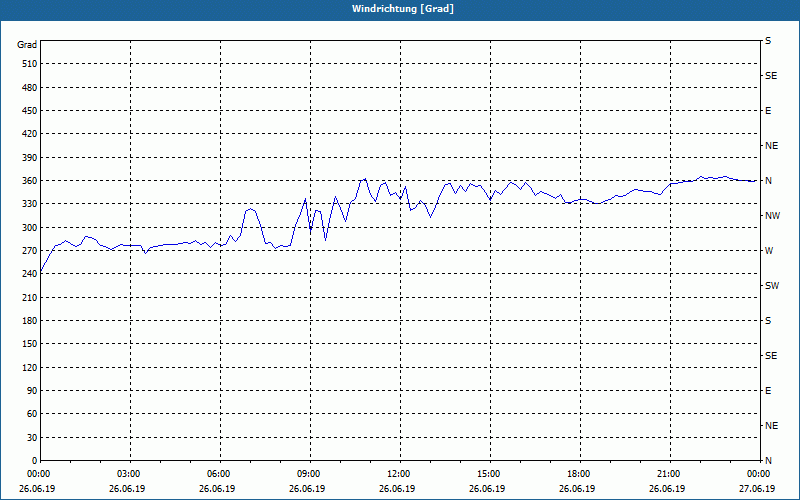Click the 270 y-axis value

tap(30, 251)
